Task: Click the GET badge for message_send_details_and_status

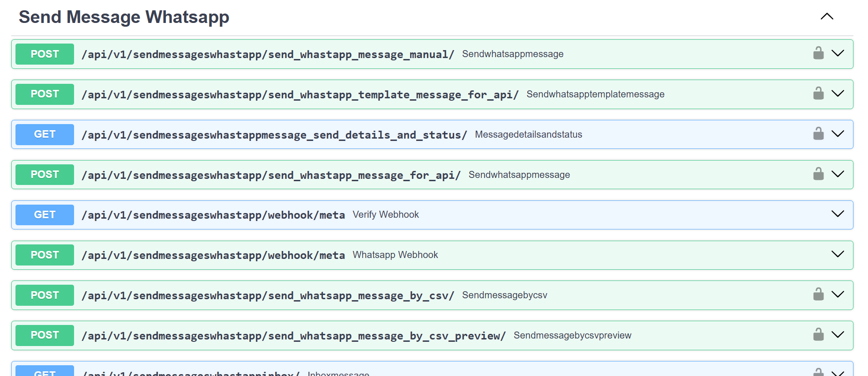Action: click(x=45, y=134)
